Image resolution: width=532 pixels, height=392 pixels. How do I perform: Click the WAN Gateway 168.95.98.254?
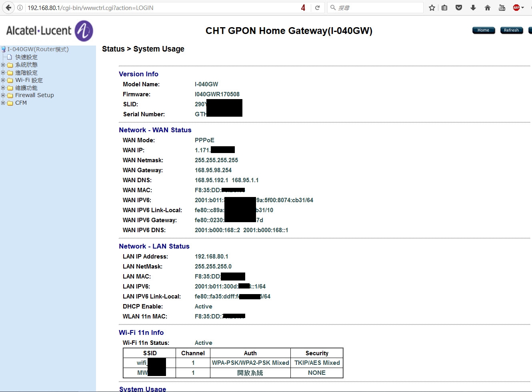pyautogui.click(x=213, y=170)
